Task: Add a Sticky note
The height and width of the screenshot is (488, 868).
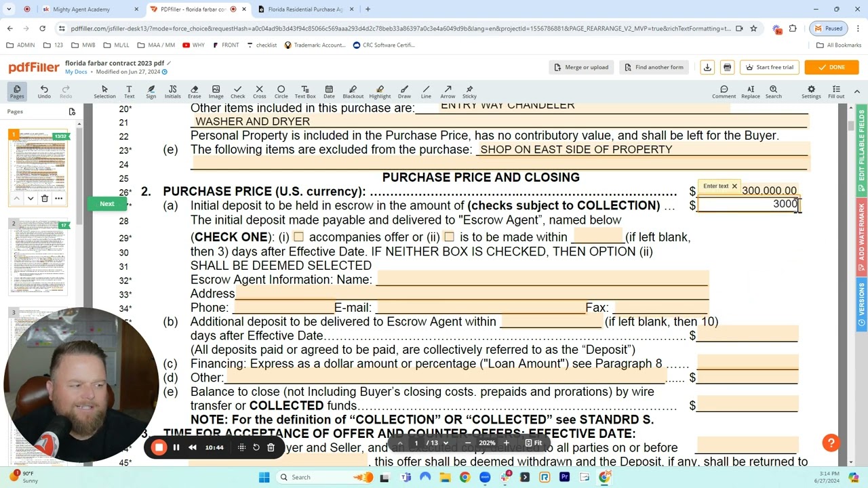Action: [x=469, y=91]
